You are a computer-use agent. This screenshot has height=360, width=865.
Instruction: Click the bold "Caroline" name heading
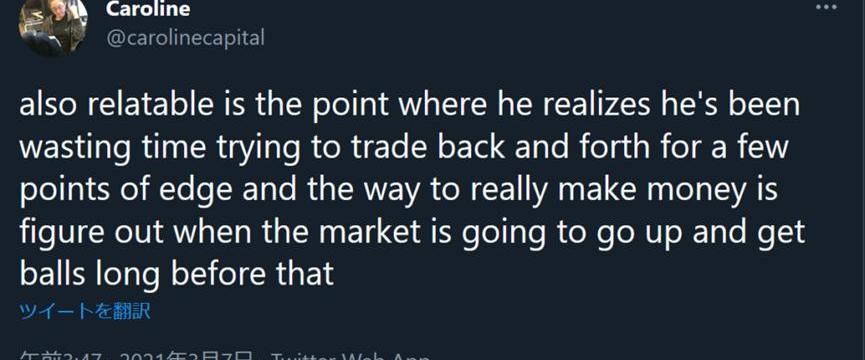coord(148,9)
